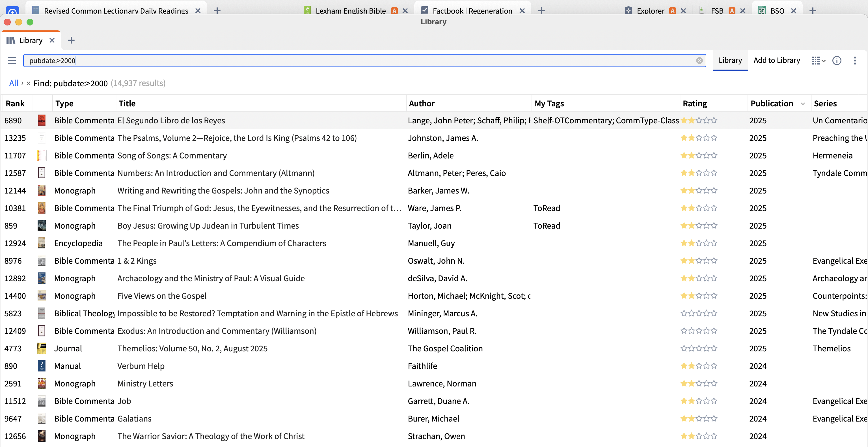The image size is (868, 447).
Task: Click the All breadcrumb link
Action: pos(14,83)
